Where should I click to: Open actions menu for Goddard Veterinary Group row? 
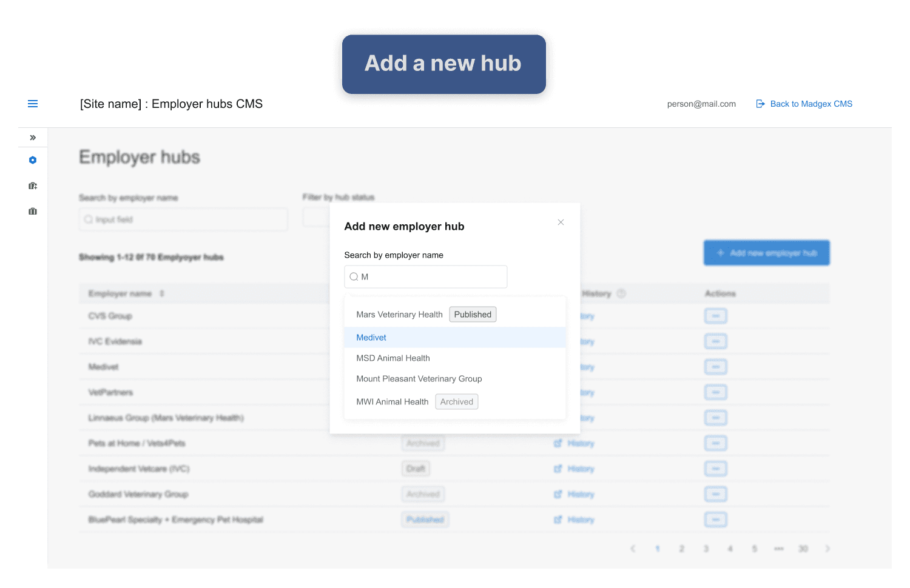point(716,494)
